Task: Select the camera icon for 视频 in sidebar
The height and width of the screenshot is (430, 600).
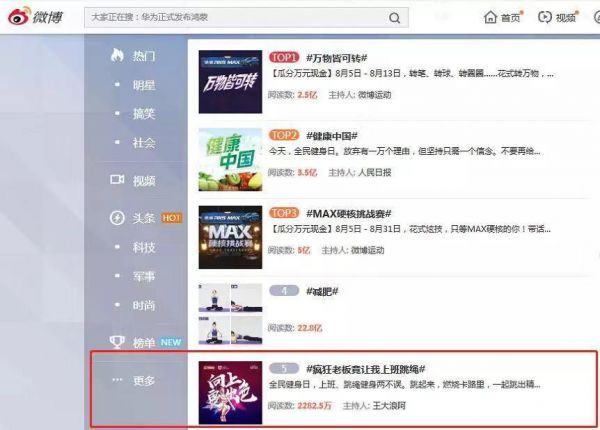Action: (x=117, y=180)
